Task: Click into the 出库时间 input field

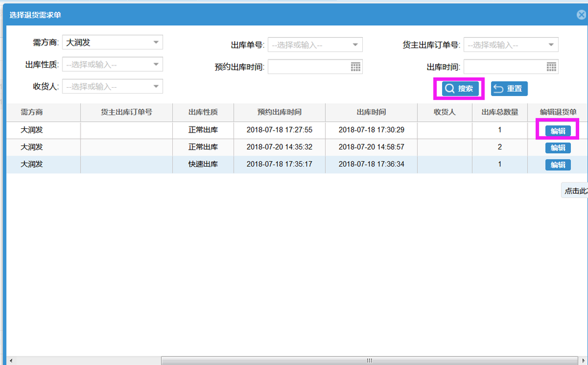Action: click(504, 67)
